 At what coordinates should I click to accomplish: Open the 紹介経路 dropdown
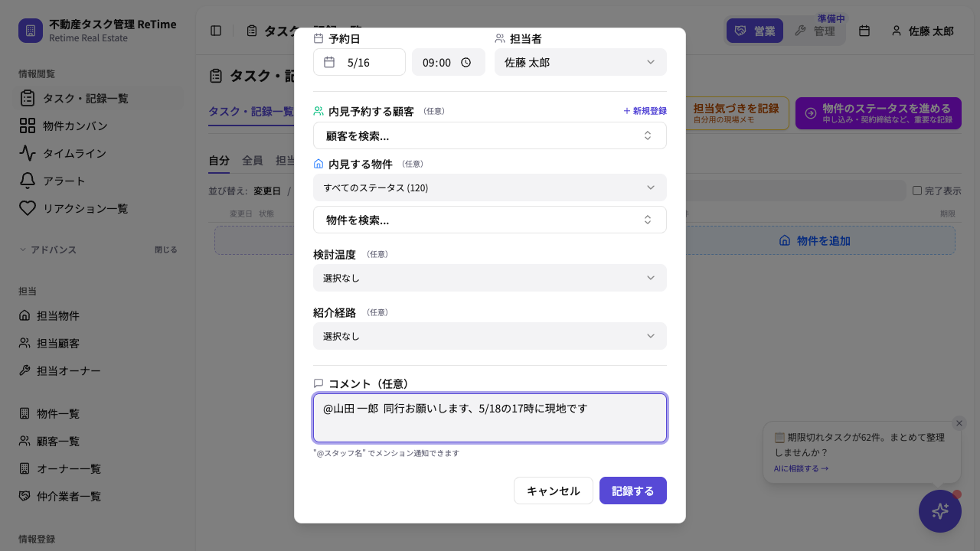tap(490, 336)
